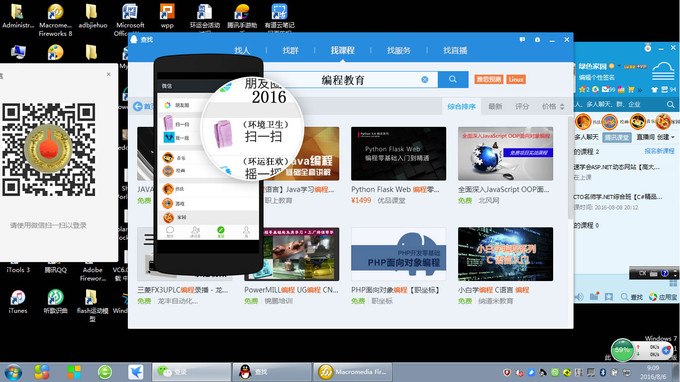
Task: Edit the 编辑个性签名 signature text
Action: 596,77
